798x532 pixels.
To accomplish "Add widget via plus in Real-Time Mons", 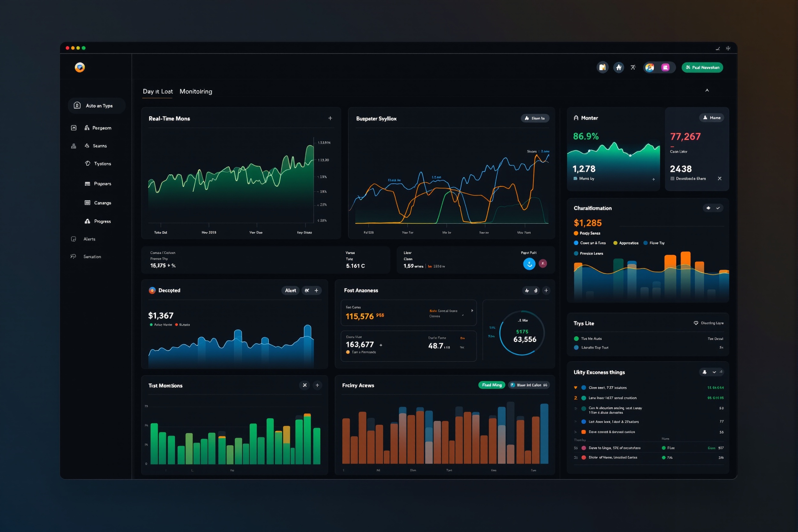I will coord(330,118).
